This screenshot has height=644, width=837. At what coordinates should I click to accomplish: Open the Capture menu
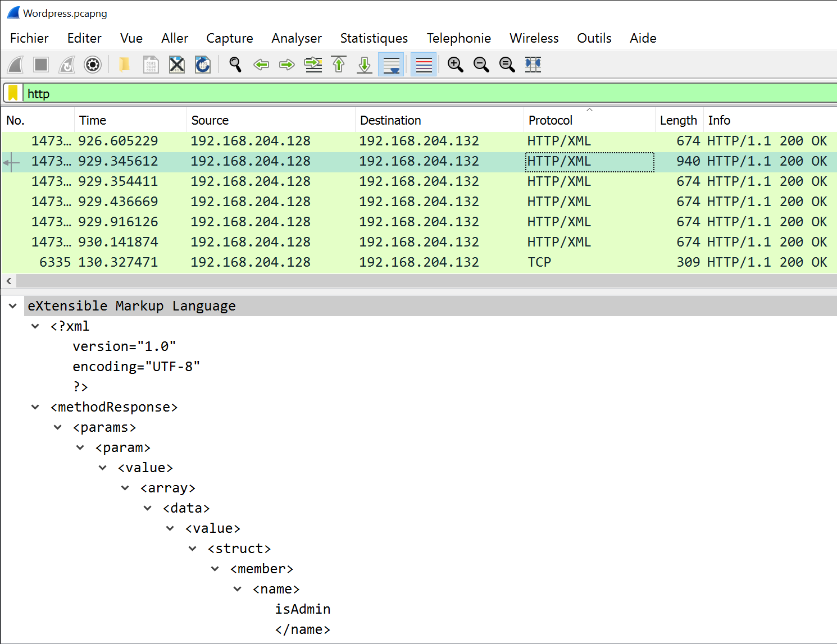[x=230, y=38]
